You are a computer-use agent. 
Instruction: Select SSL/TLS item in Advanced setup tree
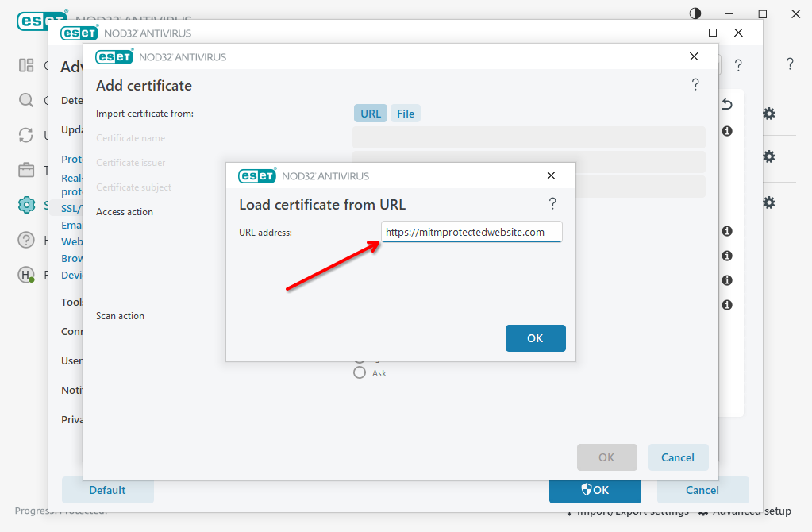pyautogui.click(x=72, y=208)
